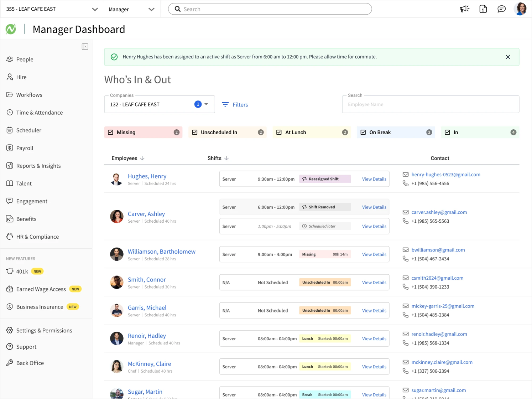
Task: Open Sugar, Martin employee profile
Action: click(x=145, y=392)
